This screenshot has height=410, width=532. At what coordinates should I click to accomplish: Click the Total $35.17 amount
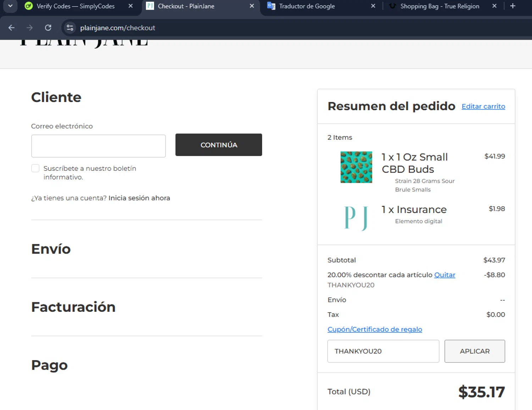point(481,392)
